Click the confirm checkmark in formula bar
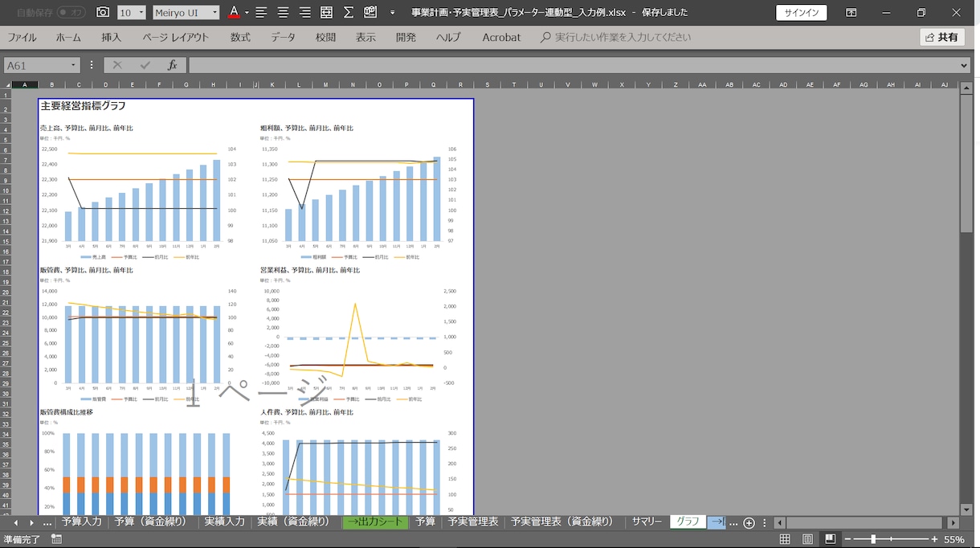 [145, 65]
